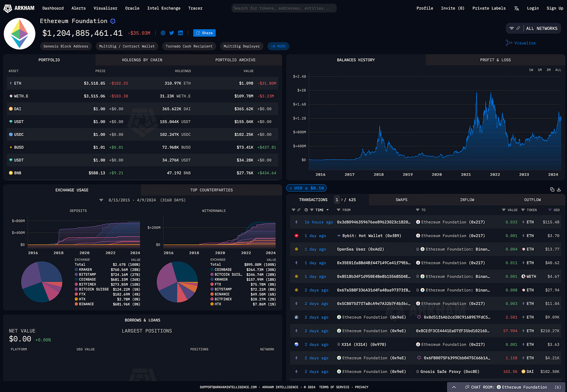Switch to Inflow tab
The width and height of the screenshot is (567, 392).
[x=467, y=200]
